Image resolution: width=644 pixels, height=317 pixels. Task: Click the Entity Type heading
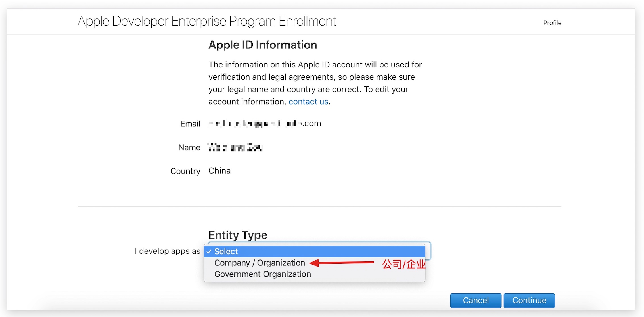(238, 235)
